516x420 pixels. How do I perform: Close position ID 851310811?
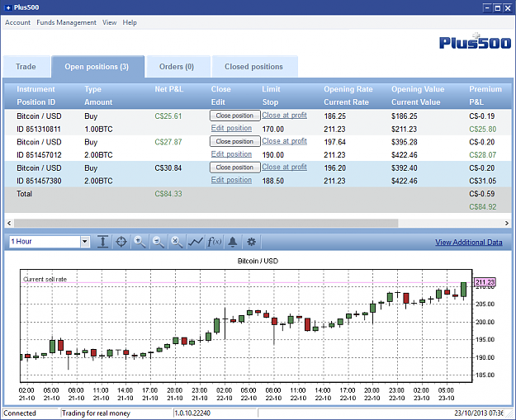[x=235, y=116]
